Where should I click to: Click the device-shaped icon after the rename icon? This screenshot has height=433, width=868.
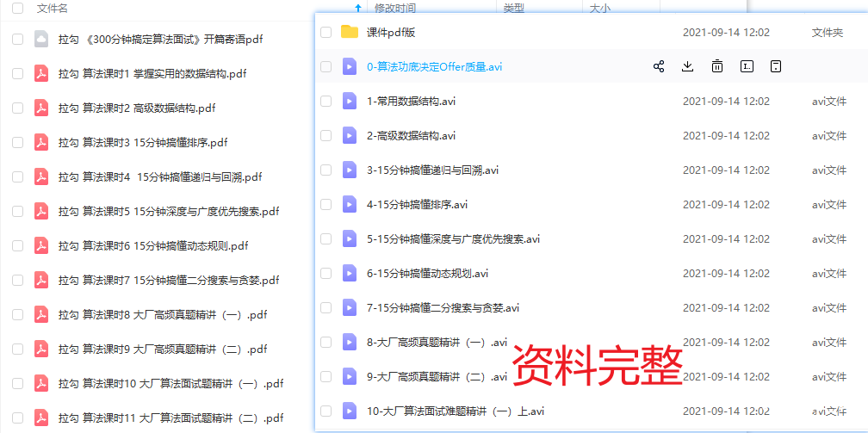click(x=776, y=67)
